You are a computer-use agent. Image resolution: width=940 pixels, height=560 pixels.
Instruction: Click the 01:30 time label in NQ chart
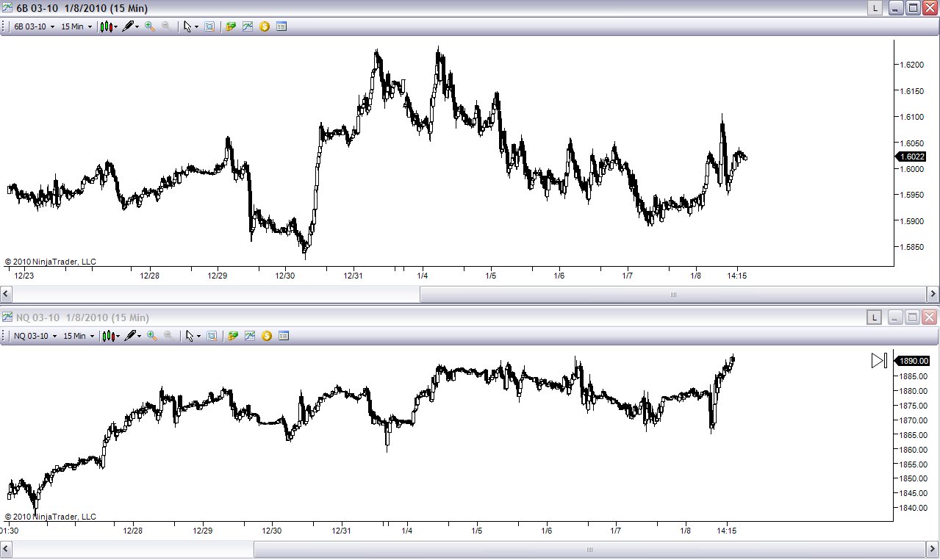[x=10, y=531]
